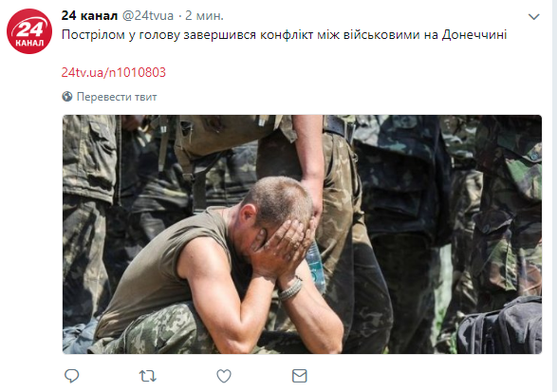Click the globe icon beside Перевести твит
The image size is (557, 392).
point(67,96)
